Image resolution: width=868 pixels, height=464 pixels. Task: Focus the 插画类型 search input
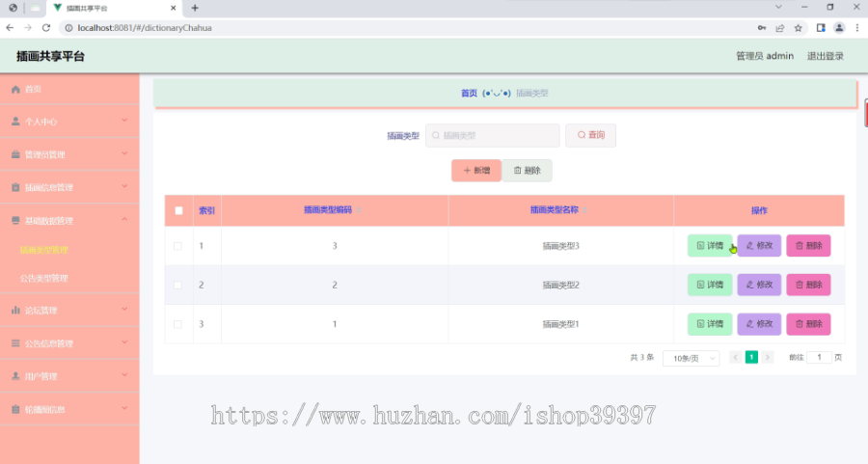(492, 136)
